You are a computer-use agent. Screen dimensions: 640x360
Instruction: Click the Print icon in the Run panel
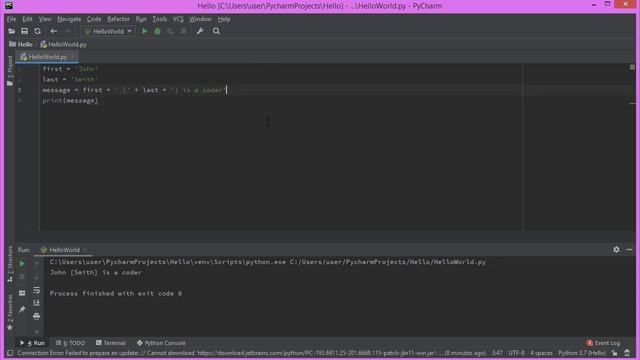click(x=36, y=316)
